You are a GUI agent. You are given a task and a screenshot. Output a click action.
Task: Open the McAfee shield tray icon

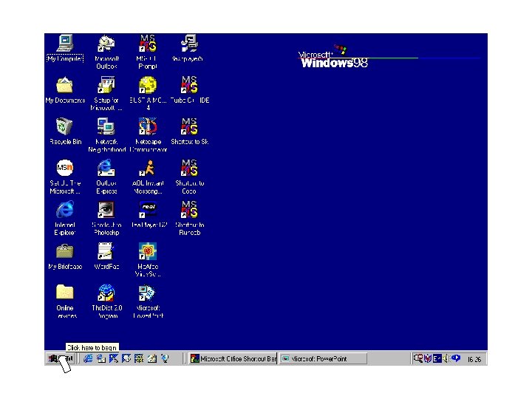pyautogui.click(x=428, y=358)
